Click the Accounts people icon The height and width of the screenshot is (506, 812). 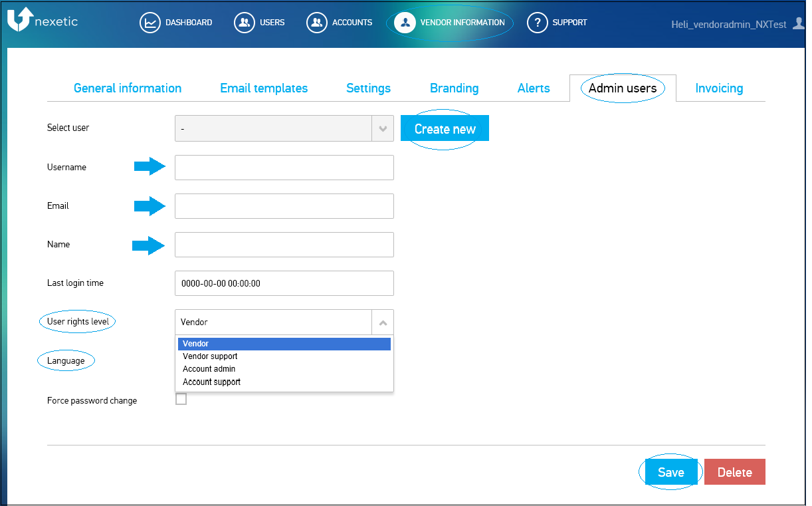click(x=317, y=23)
